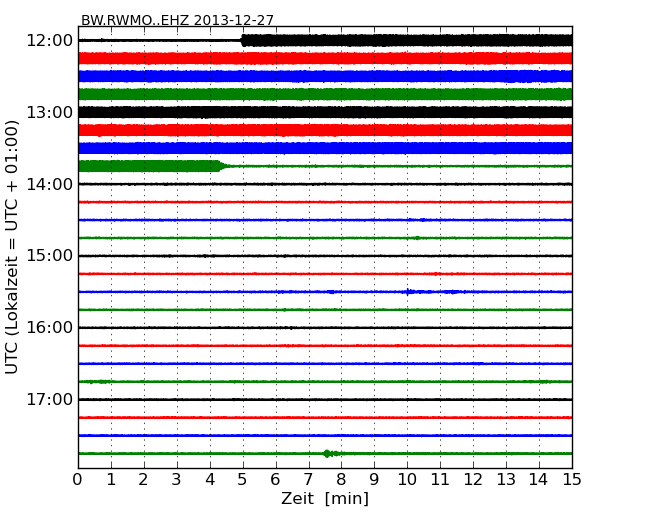Select the 15:00 time label
650x520 pixels.
50,256
